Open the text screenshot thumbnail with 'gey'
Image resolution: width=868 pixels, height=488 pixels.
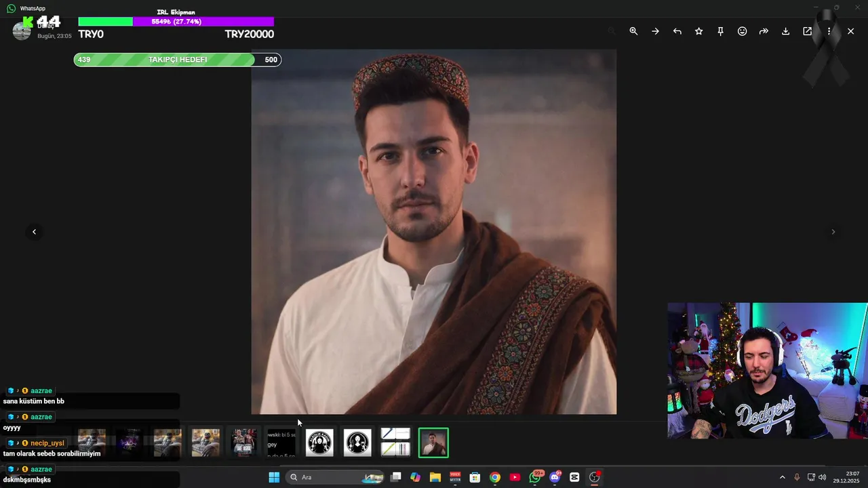(x=281, y=443)
